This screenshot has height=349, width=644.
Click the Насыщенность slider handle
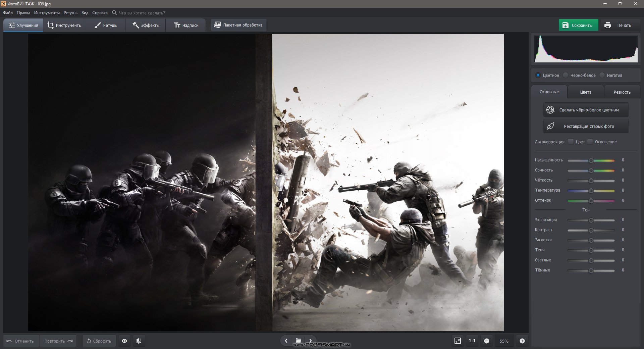(591, 160)
